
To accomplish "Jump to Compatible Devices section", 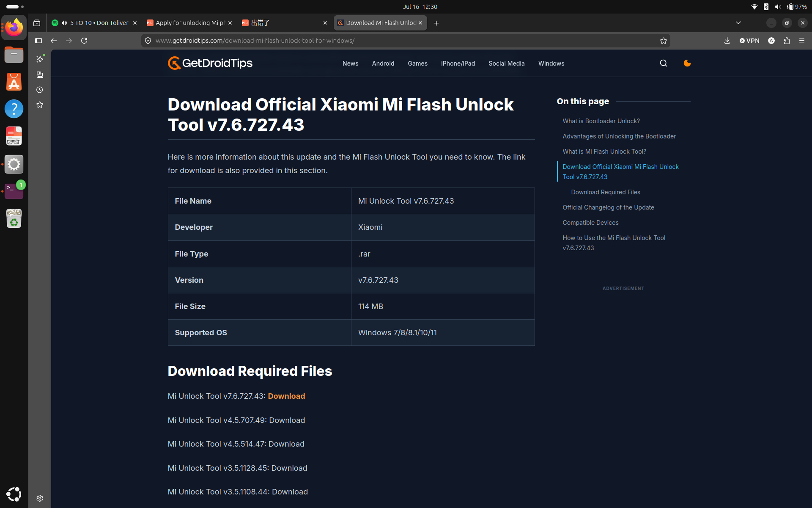I will [x=590, y=223].
